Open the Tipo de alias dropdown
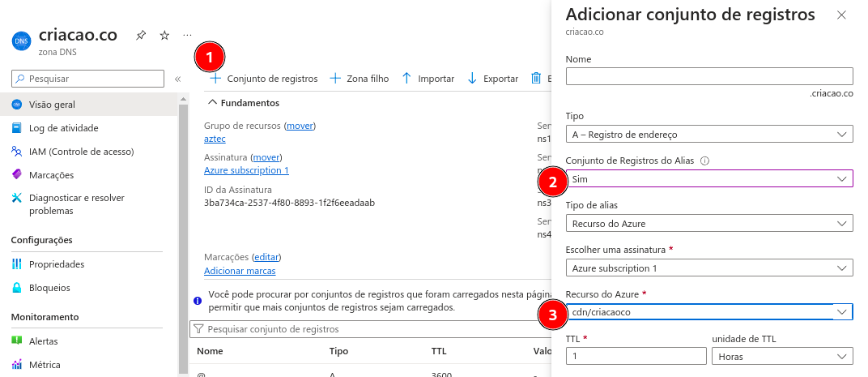Viewport: 868px width, 377px height. 709,224
